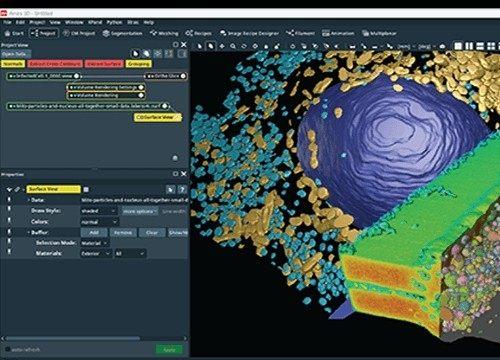Toggle visibility circle on labels.surf data object

coord(165,106)
